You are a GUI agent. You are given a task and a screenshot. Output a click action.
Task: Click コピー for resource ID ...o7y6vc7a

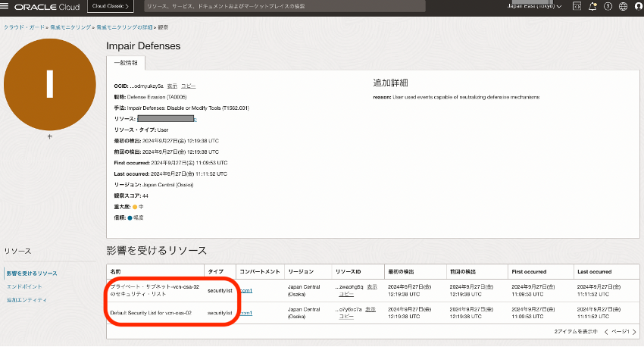pyautogui.click(x=346, y=317)
